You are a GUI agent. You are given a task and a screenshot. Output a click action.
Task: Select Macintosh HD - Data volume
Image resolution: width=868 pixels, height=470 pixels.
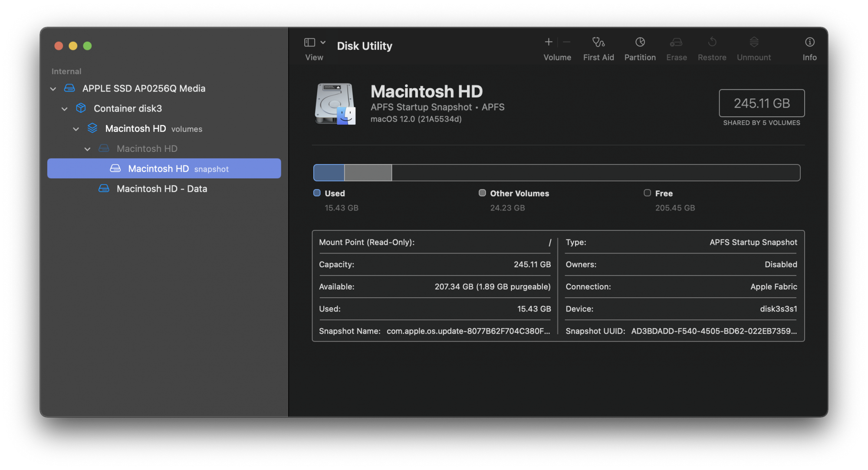pos(164,189)
